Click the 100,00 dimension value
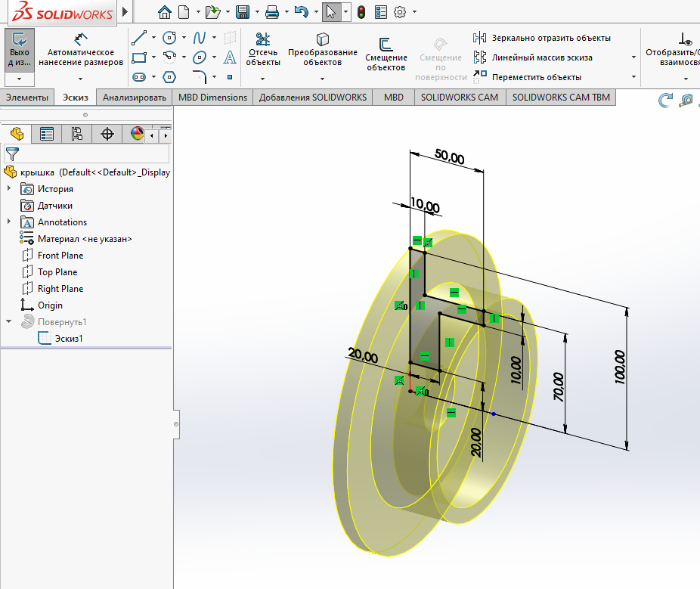 click(x=620, y=367)
